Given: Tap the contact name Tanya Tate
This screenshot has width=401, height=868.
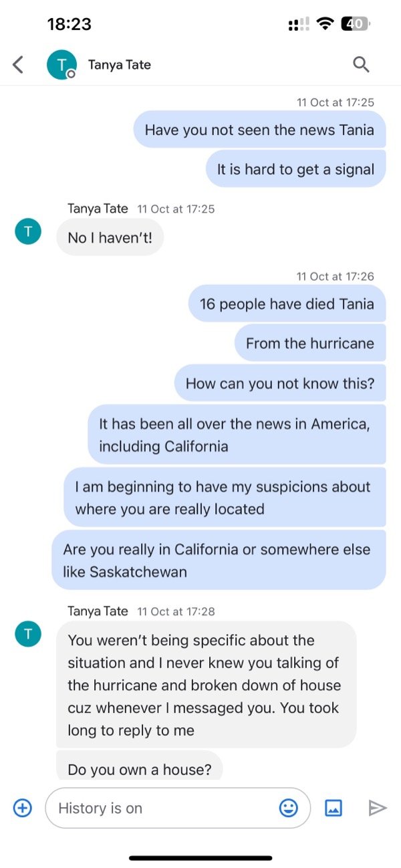Looking at the screenshot, I should click(x=119, y=64).
